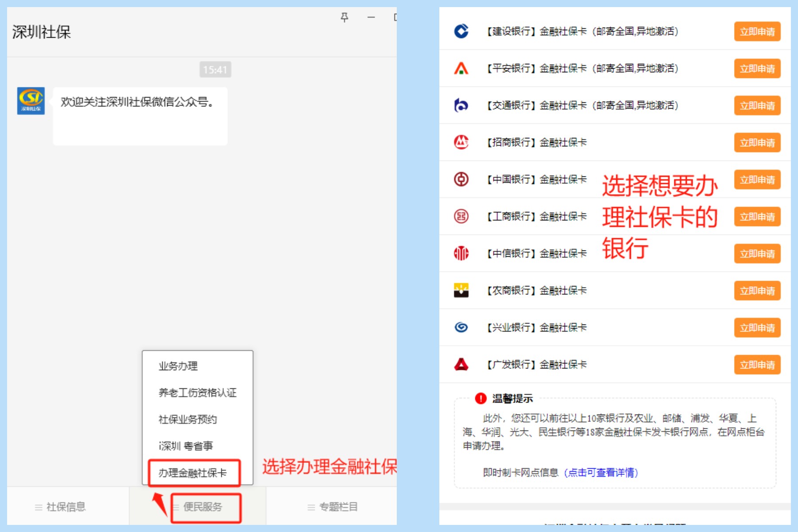
Task: Click the 15:41 timestamp label
Action: pos(215,70)
